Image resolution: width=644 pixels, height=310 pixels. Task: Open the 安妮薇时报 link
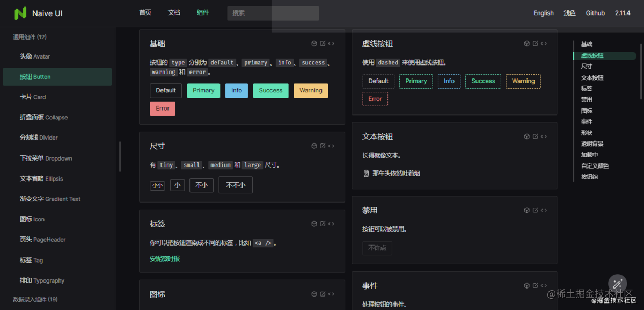click(165, 258)
